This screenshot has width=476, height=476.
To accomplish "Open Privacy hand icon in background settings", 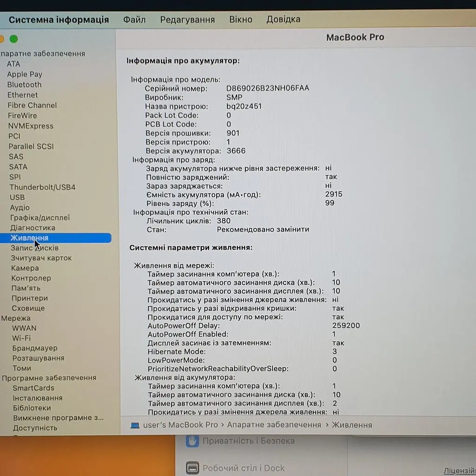I will pyautogui.click(x=192, y=441).
